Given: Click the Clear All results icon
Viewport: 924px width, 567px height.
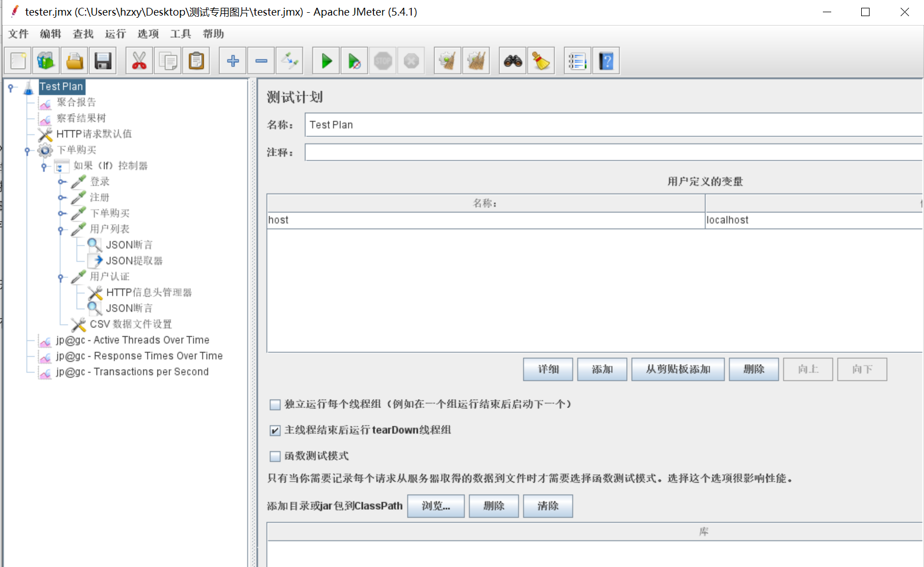Looking at the screenshot, I should 476,61.
